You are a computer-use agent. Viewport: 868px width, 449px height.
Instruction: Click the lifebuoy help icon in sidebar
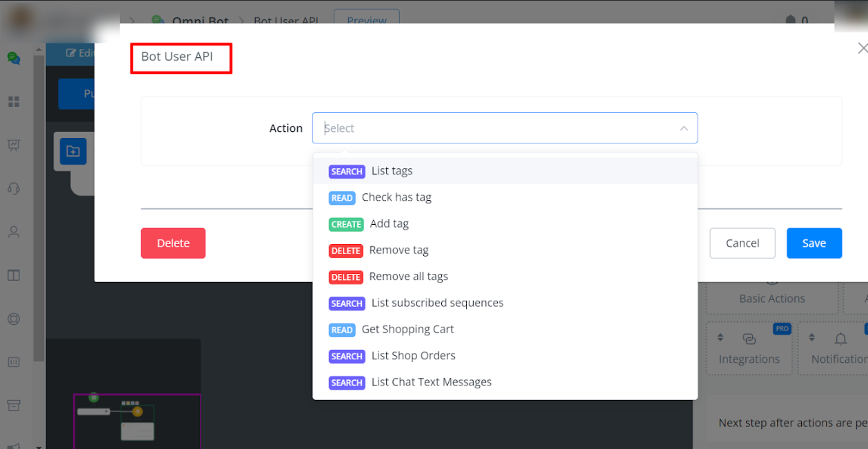pos(14,319)
